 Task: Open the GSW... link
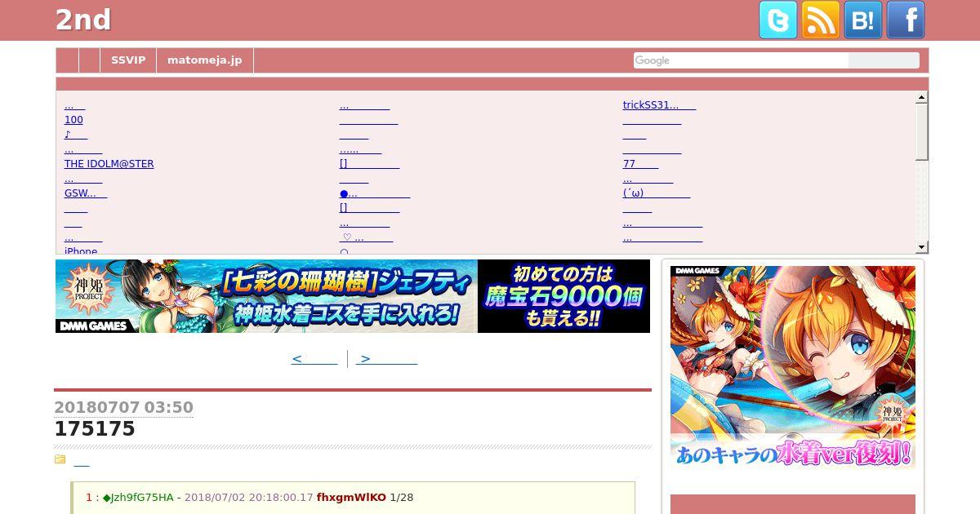(86, 193)
